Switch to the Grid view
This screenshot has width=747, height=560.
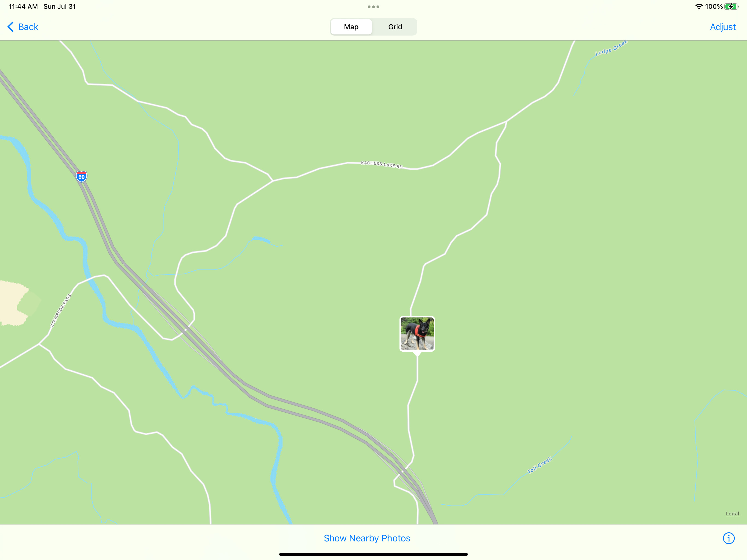(x=395, y=27)
